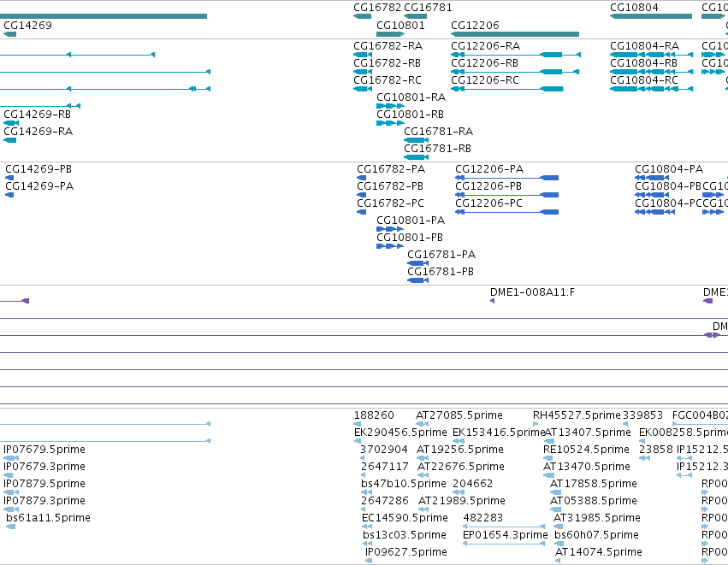The height and width of the screenshot is (565, 728).
Task: Select EST AT27085.5prime
Action: [x=459, y=415]
